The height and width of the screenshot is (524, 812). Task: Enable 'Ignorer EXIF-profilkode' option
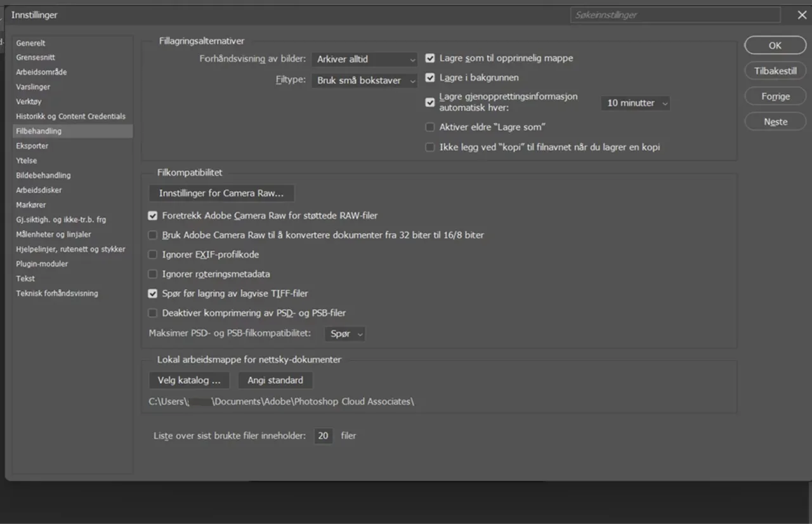[152, 255]
